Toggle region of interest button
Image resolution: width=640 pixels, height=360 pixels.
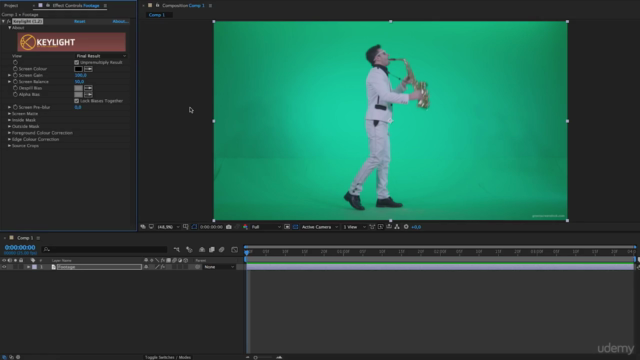pos(287,227)
